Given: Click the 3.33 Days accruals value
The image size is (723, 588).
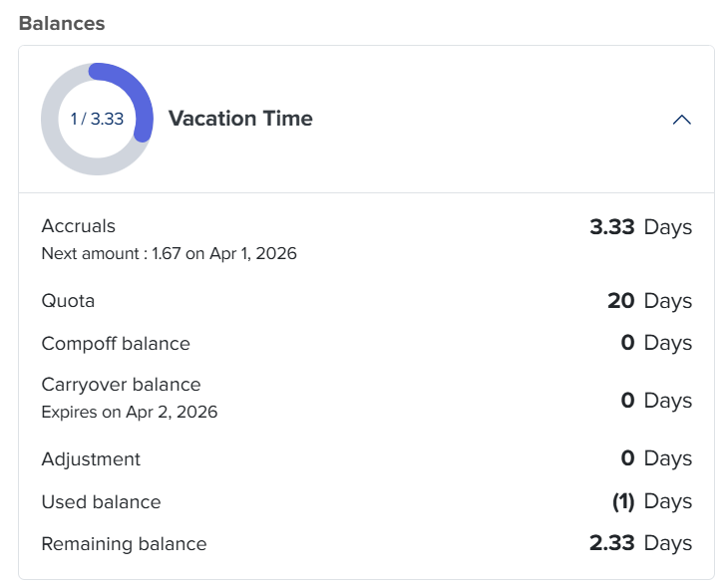Looking at the screenshot, I should pos(640,227).
